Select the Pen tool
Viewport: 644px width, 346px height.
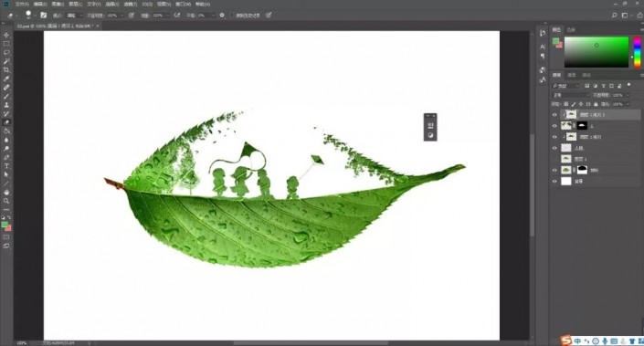(x=6, y=158)
